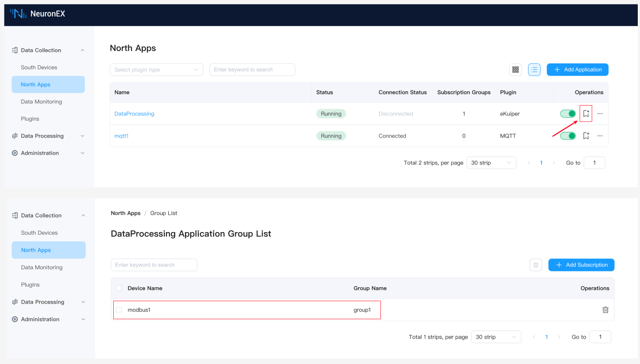Tick select-all checkbox beside Device Name header

pos(119,288)
